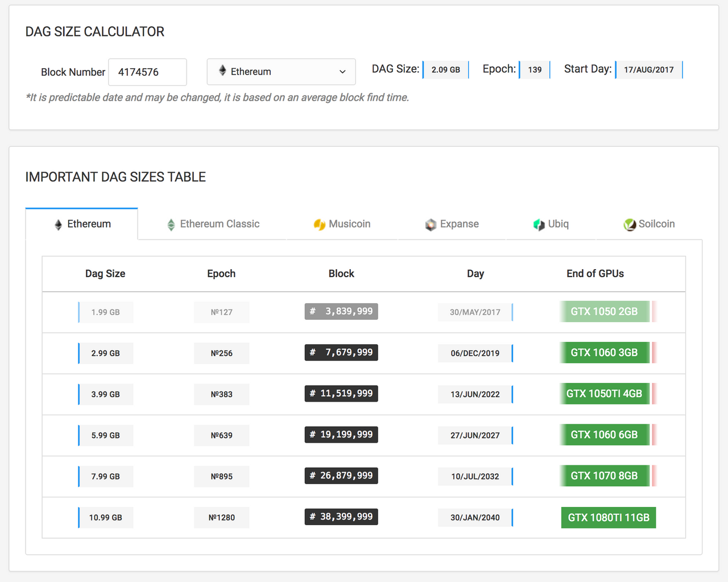Switch to the Ethereum Classic tab

click(213, 224)
